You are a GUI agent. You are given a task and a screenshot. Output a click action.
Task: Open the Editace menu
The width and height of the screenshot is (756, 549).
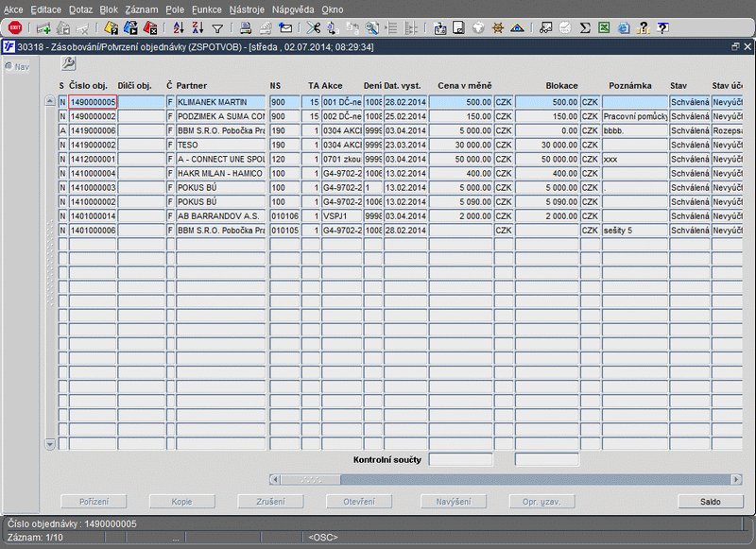click(x=45, y=9)
